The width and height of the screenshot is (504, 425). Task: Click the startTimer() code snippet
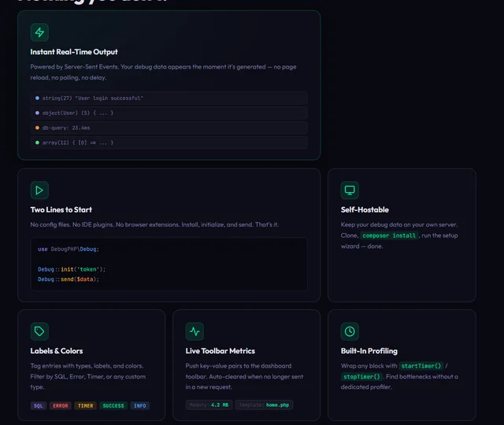(x=421, y=366)
